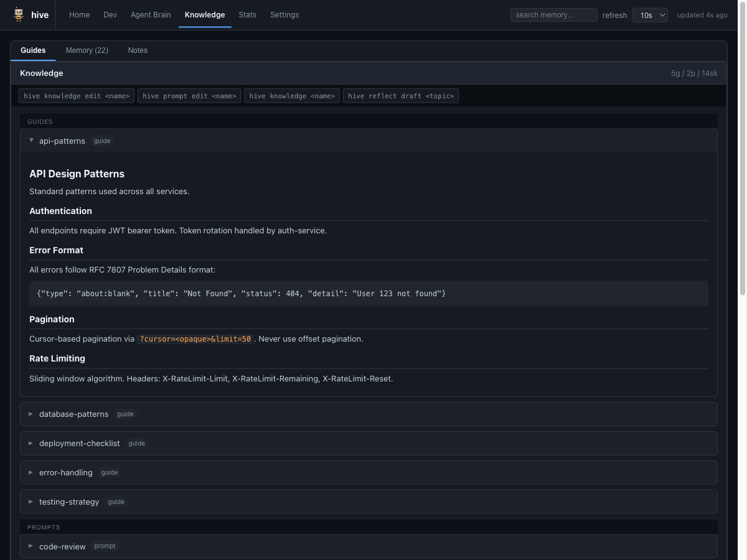The width and height of the screenshot is (747, 560).
Task: Click the 'guide' badge beside error-handling
Action: point(110,472)
